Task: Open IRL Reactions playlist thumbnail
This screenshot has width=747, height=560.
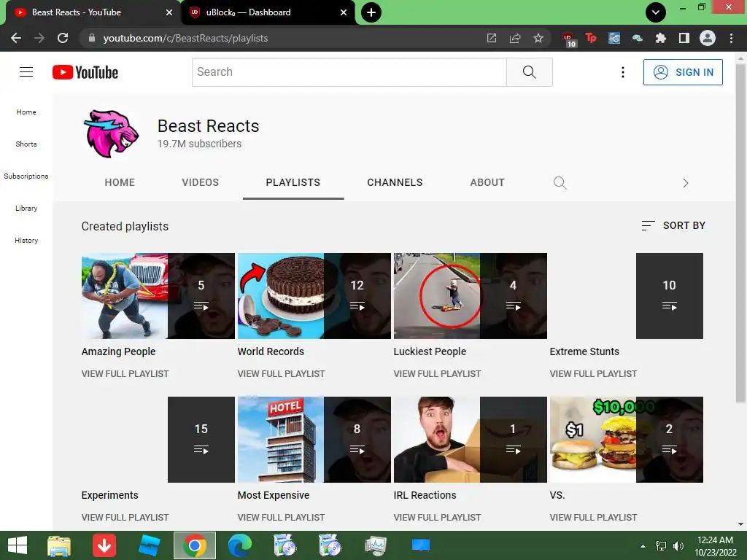Action: (x=471, y=440)
